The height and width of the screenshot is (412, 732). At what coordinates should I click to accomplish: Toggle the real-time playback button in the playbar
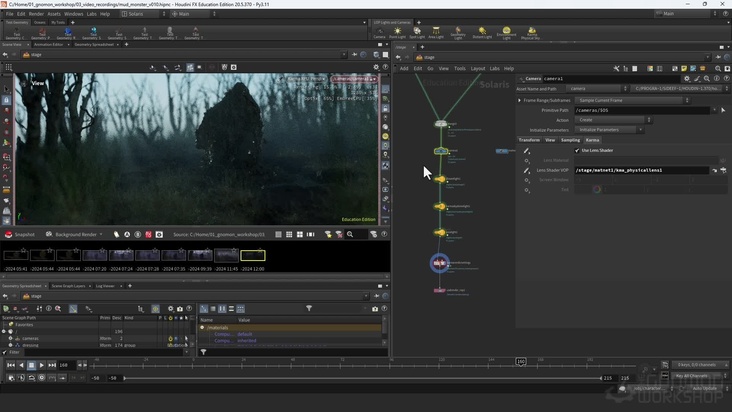[x=42, y=377]
